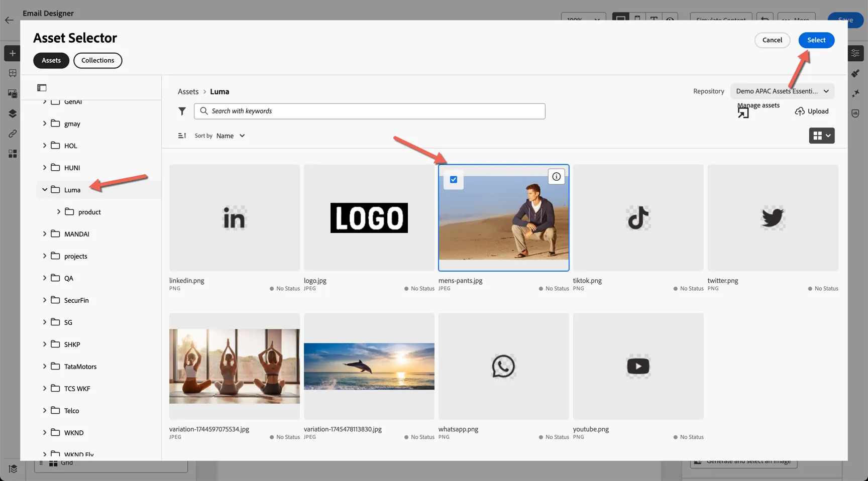Select the tiktok.png thumbnail
Viewport: 868px width, 481px height.
coord(638,218)
